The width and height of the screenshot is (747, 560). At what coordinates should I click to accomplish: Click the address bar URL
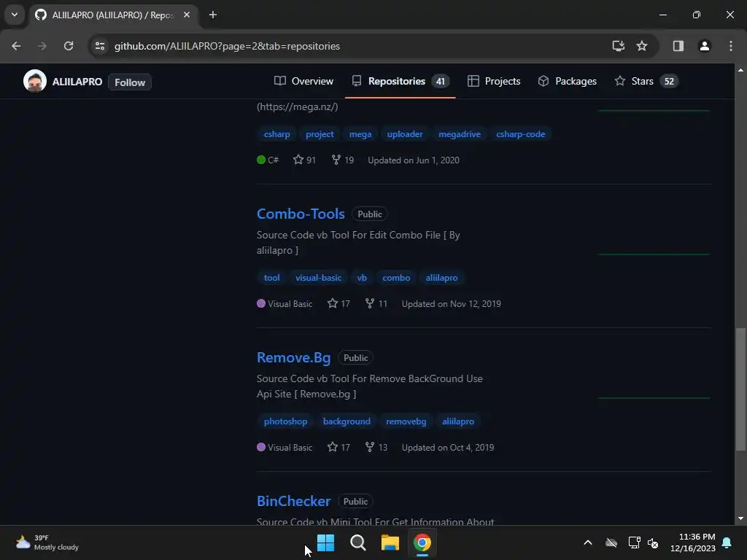[x=228, y=46]
